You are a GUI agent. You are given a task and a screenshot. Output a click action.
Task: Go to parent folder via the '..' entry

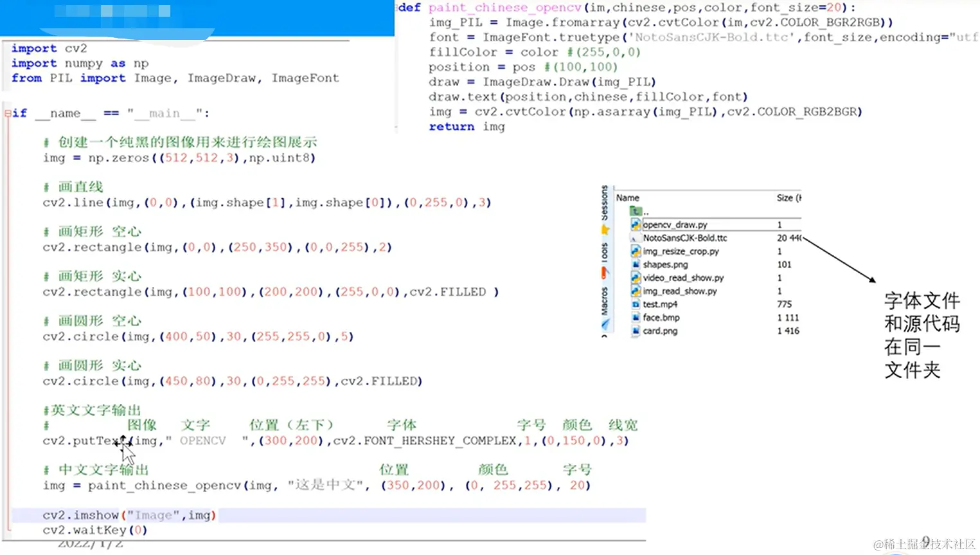click(x=639, y=211)
